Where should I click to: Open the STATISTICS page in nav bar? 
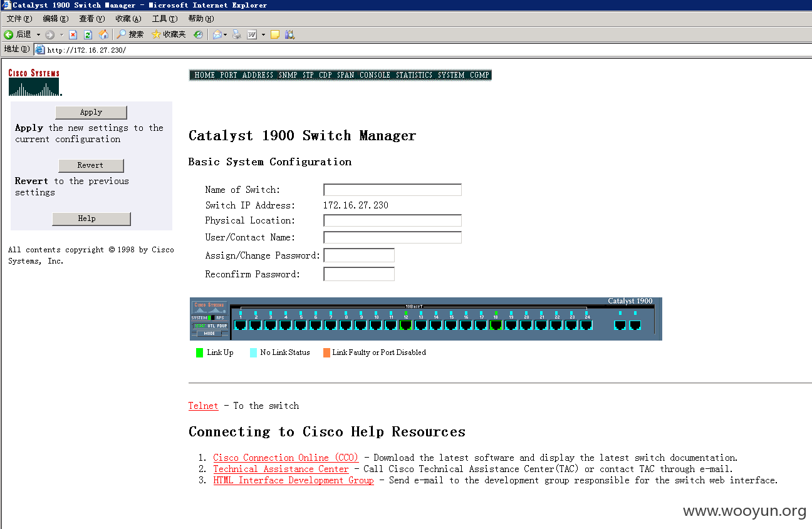tap(414, 75)
